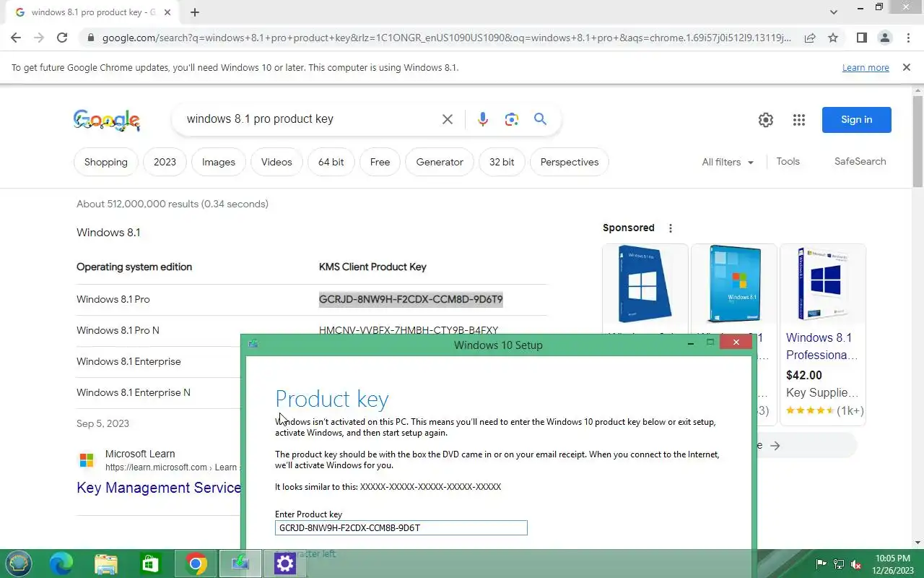Apply the 64 bit filter chip
This screenshot has width=924, height=578.
click(331, 162)
